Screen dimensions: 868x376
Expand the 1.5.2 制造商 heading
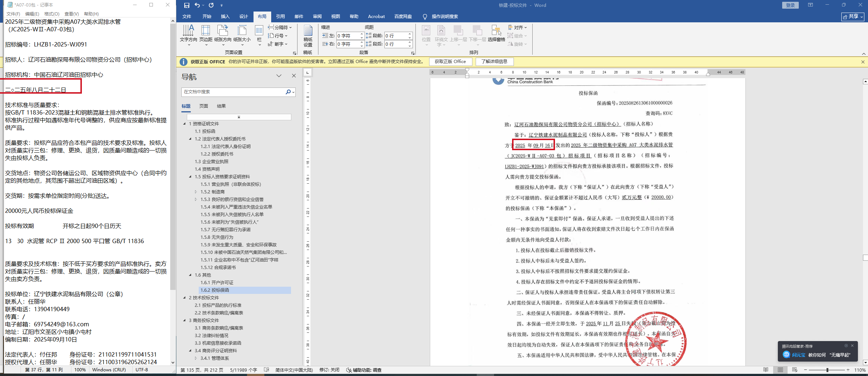(196, 192)
